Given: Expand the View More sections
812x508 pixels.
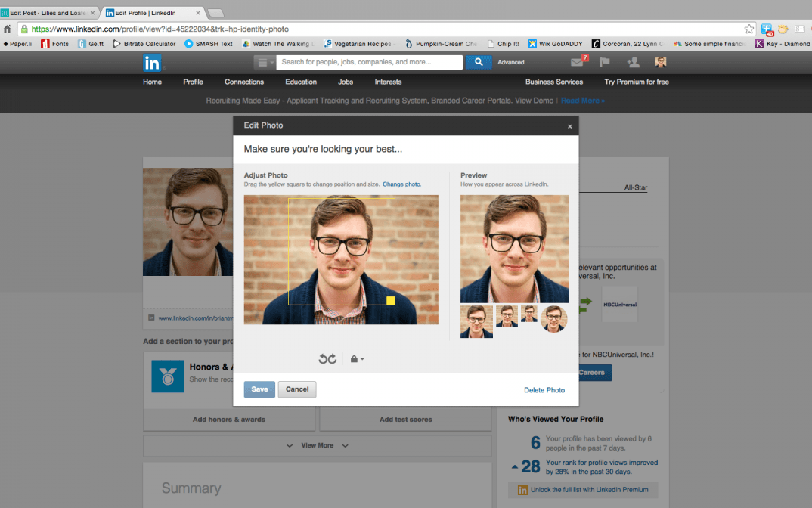Looking at the screenshot, I should coord(317,445).
